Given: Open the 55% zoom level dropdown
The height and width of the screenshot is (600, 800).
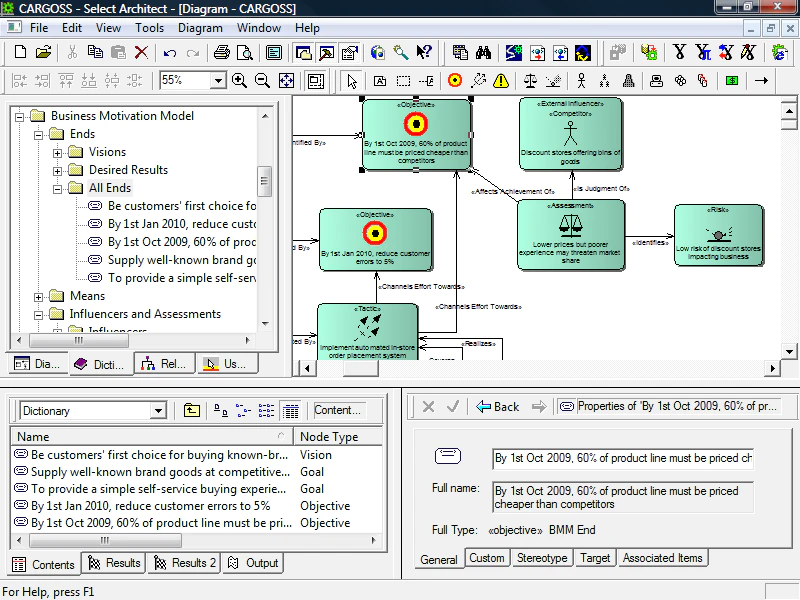Looking at the screenshot, I should click(x=218, y=81).
